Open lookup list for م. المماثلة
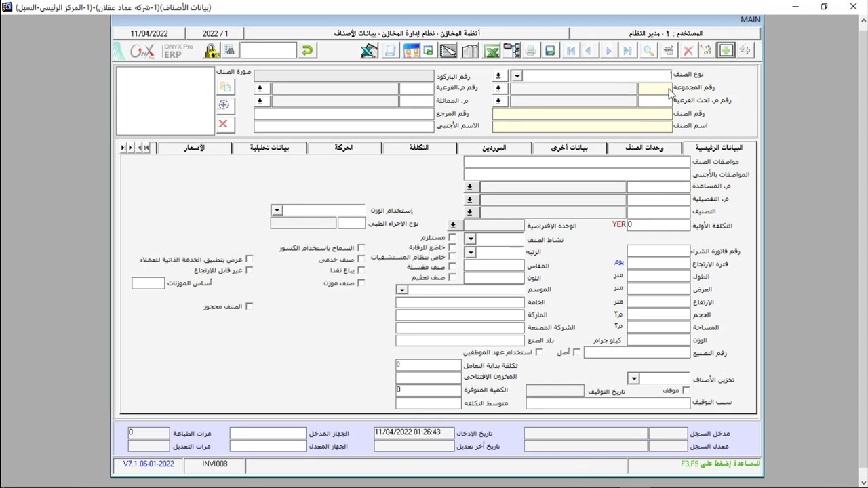868x488 pixels. [x=260, y=102]
